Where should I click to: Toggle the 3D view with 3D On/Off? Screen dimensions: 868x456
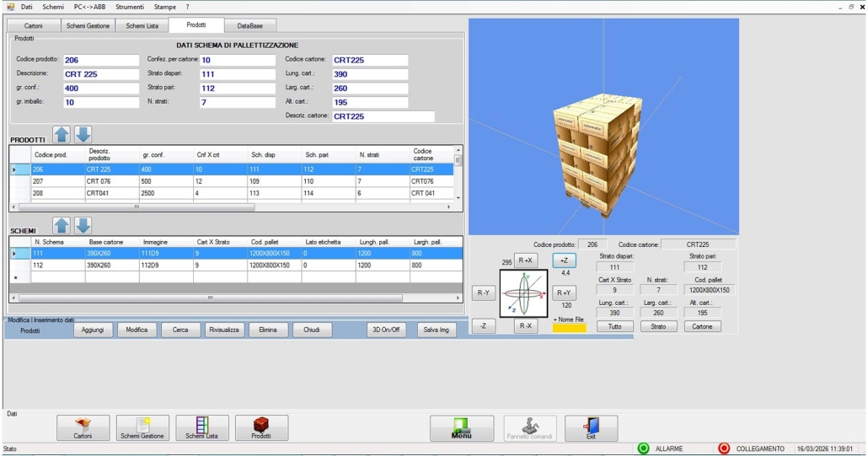pos(386,330)
